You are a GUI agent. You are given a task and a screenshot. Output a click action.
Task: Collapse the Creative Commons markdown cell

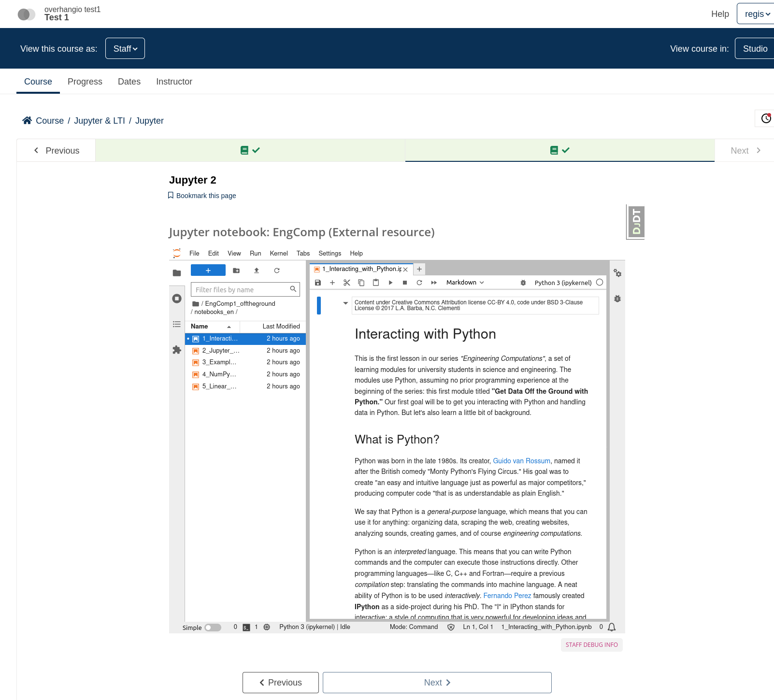(345, 303)
